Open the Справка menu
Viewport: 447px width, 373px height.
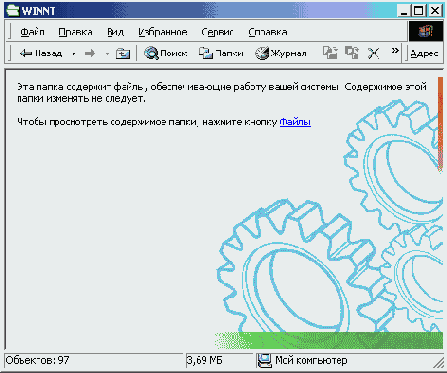click(x=268, y=32)
